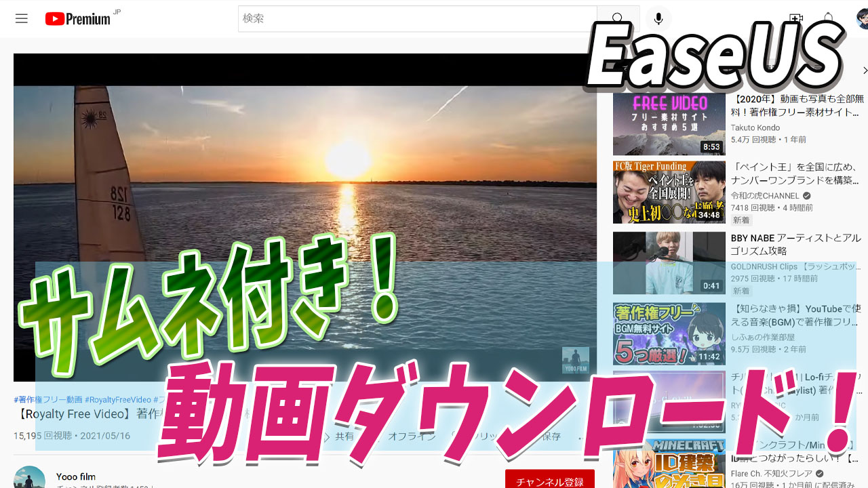
Task: Open the YouTube hamburger guide menu
Action: (x=22, y=18)
